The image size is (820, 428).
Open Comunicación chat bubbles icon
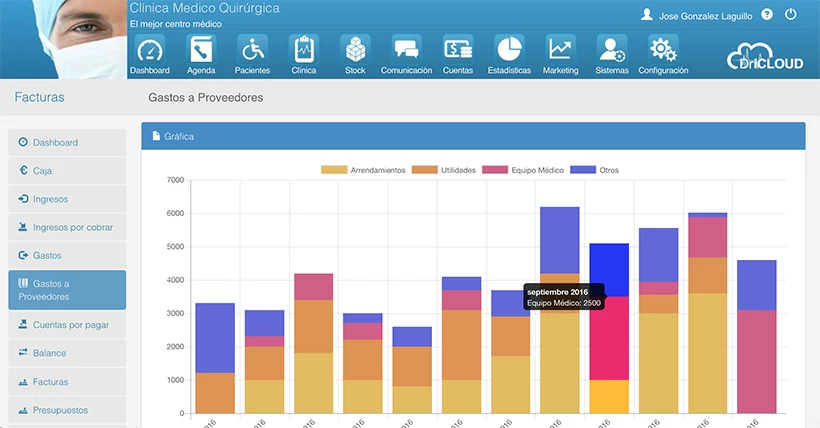[x=406, y=50]
